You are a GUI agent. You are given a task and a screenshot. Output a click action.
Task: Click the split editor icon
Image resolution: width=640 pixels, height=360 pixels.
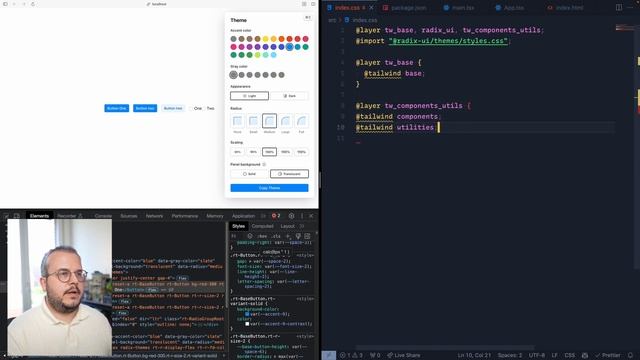[x=619, y=7]
